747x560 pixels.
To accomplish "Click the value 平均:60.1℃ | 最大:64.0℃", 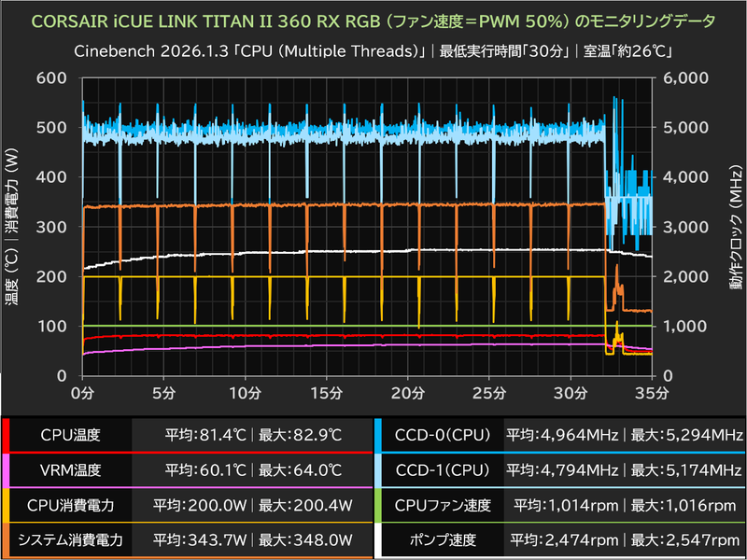I will coord(253,470).
